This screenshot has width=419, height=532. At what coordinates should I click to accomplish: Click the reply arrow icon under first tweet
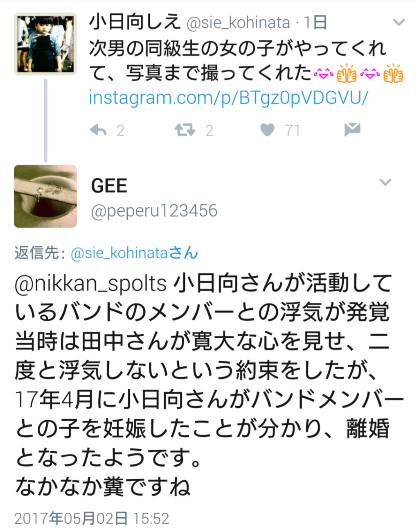(98, 130)
